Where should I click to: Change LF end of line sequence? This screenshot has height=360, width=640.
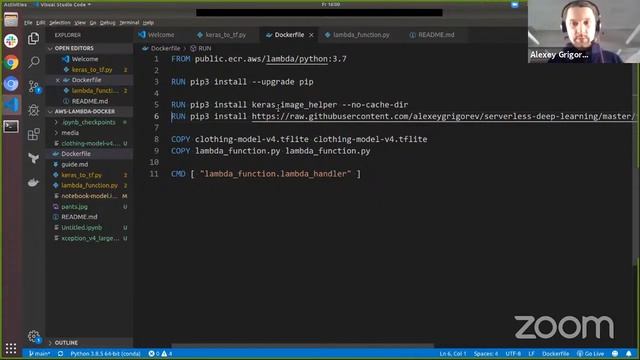[531, 353]
